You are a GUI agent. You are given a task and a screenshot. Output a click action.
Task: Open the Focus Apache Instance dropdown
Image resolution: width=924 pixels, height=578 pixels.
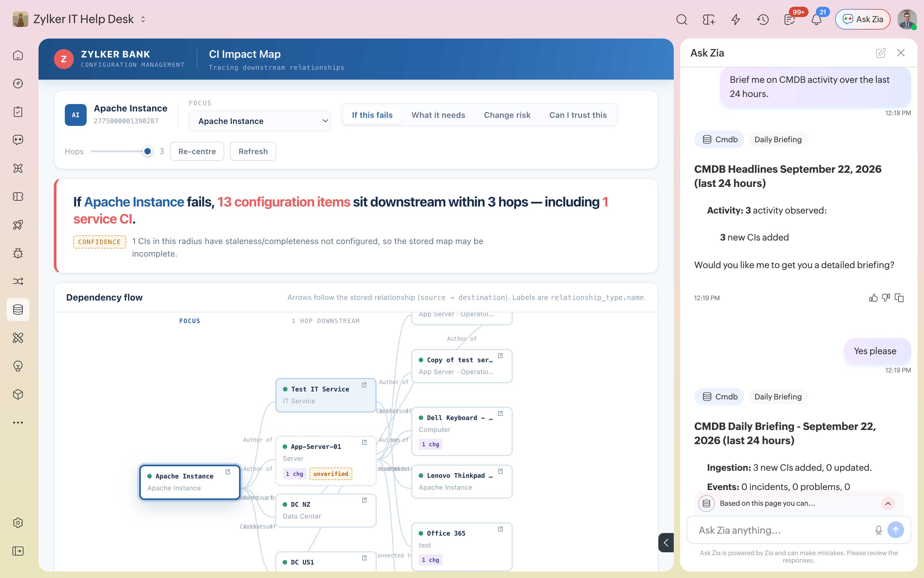pos(260,121)
